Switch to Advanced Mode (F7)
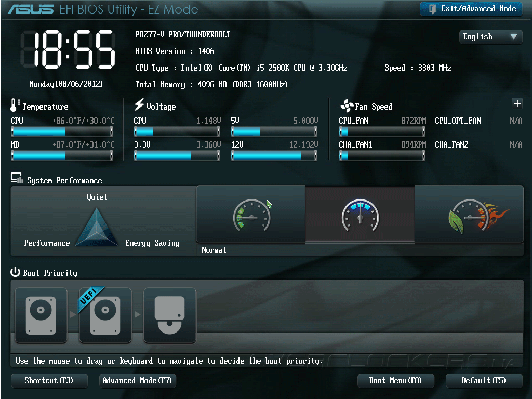The height and width of the screenshot is (399, 532). point(137,381)
